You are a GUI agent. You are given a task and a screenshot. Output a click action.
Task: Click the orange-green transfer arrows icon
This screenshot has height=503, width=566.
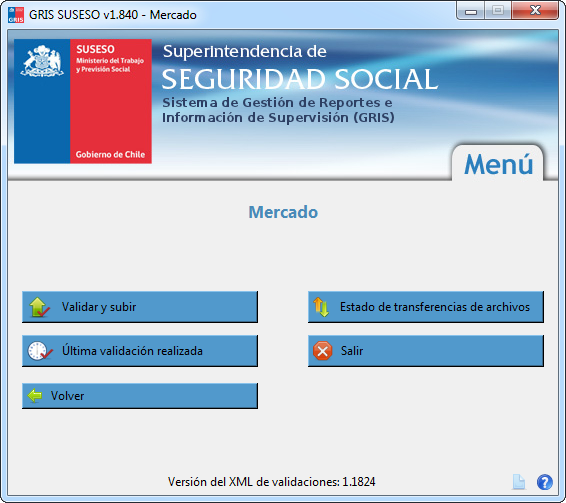click(x=321, y=307)
